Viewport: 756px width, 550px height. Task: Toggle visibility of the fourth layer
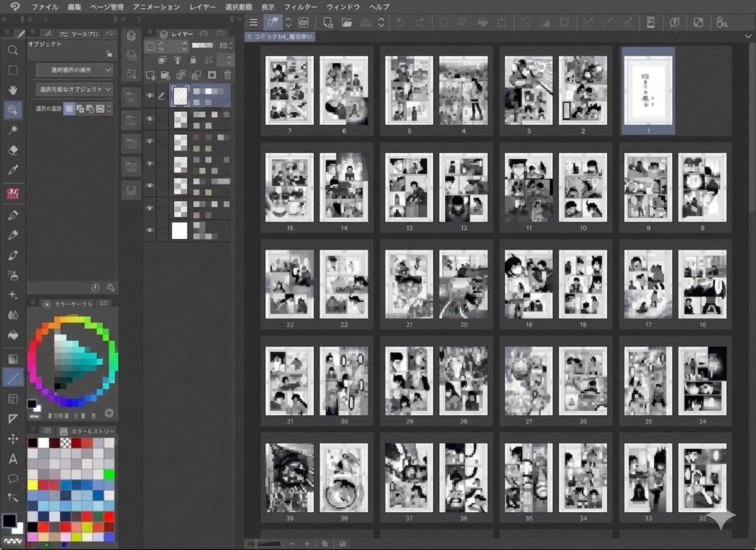pos(150,164)
